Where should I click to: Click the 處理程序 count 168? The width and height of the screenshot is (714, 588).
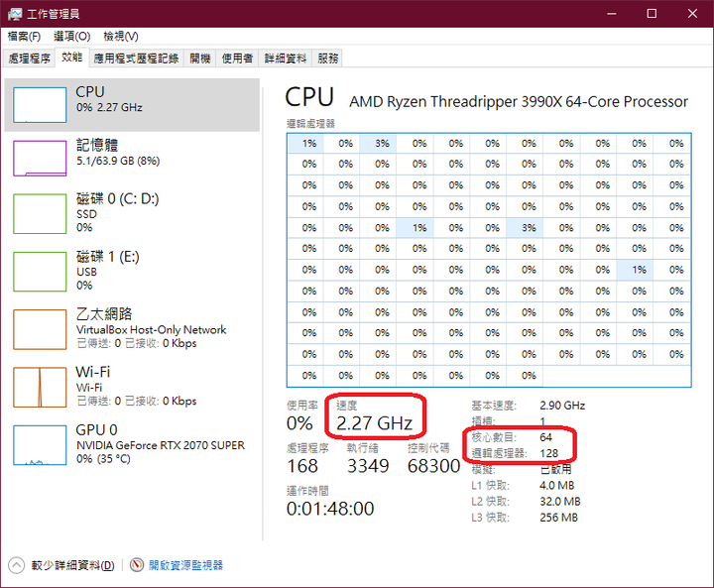pyautogui.click(x=302, y=466)
